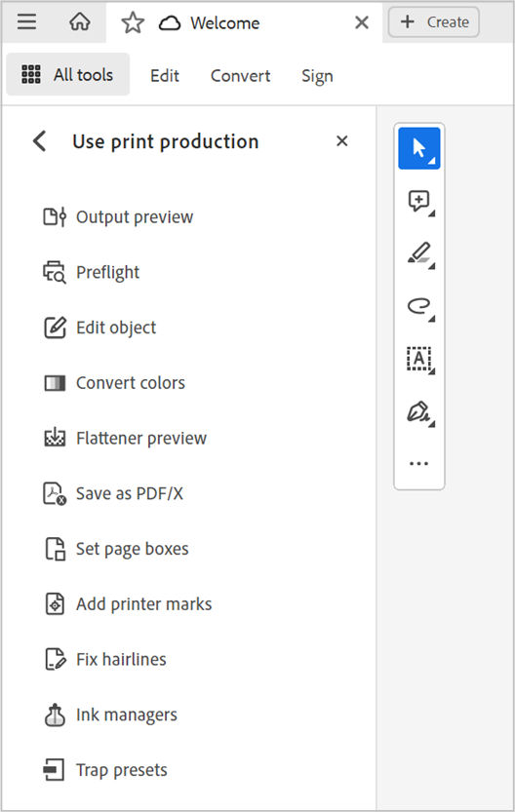Open the Sign menu
The height and width of the screenshot is (812, 515).
[x=317, y=76]
